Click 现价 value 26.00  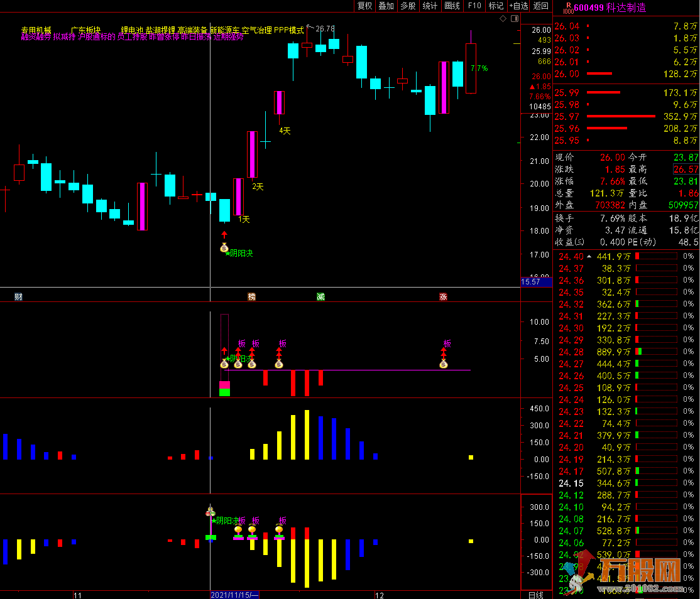coord(613,158)
